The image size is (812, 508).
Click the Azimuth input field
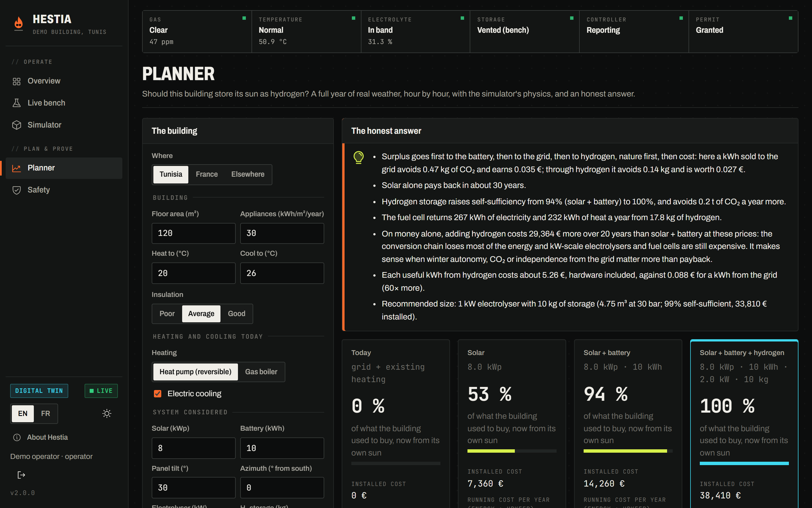coord(282,488)
